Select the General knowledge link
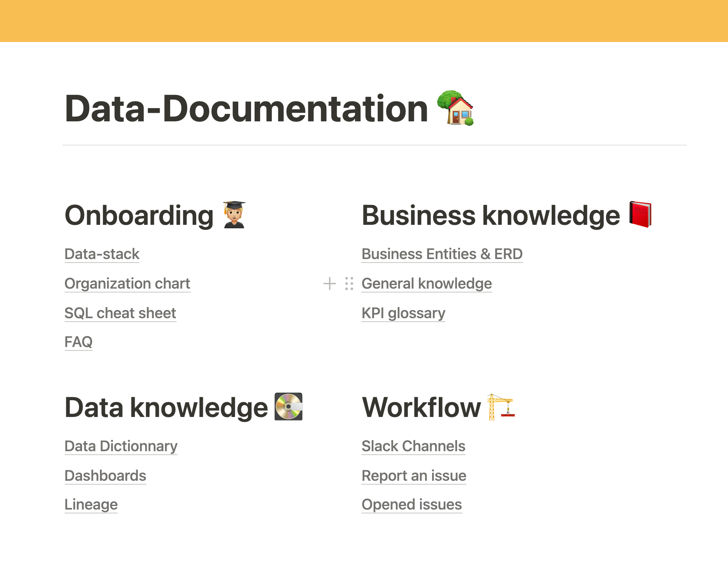The width and height of the screenshot is (728, 564). point(427,284)
